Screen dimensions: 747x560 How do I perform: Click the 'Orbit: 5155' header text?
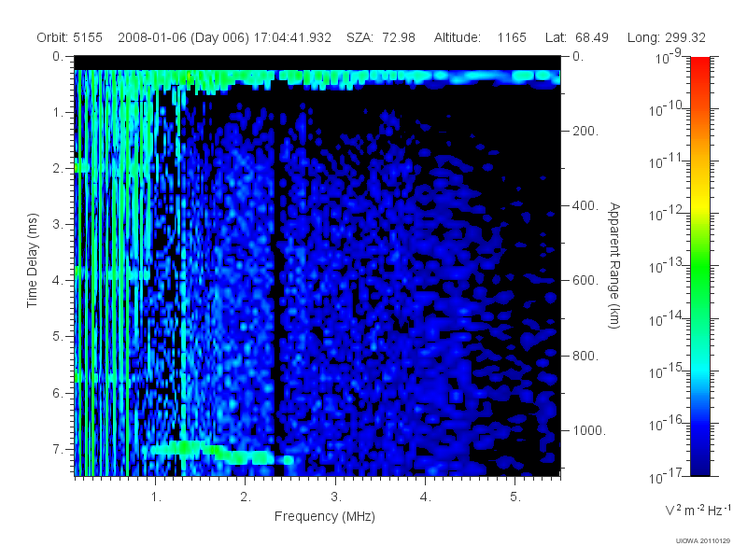(69, 37)
